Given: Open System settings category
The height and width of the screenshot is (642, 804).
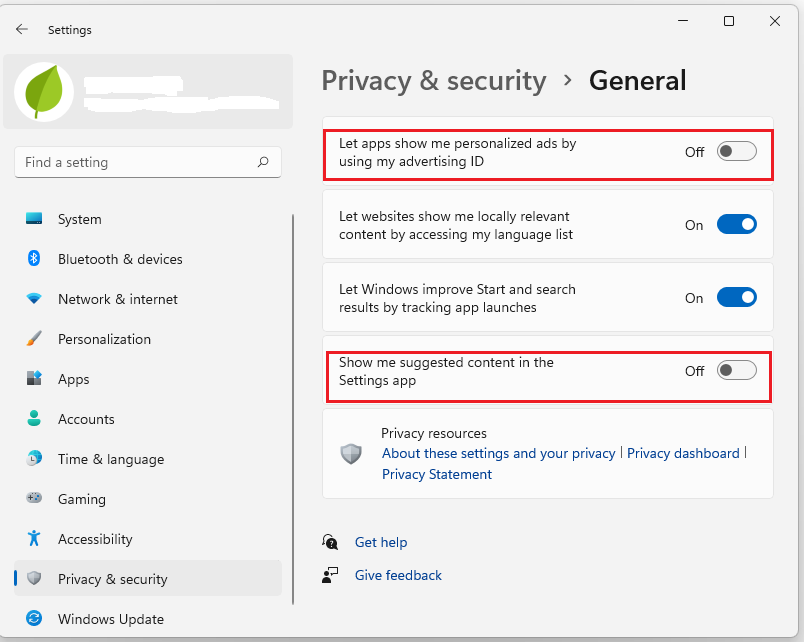Looking at the screenshot, I should coord(148,219).
